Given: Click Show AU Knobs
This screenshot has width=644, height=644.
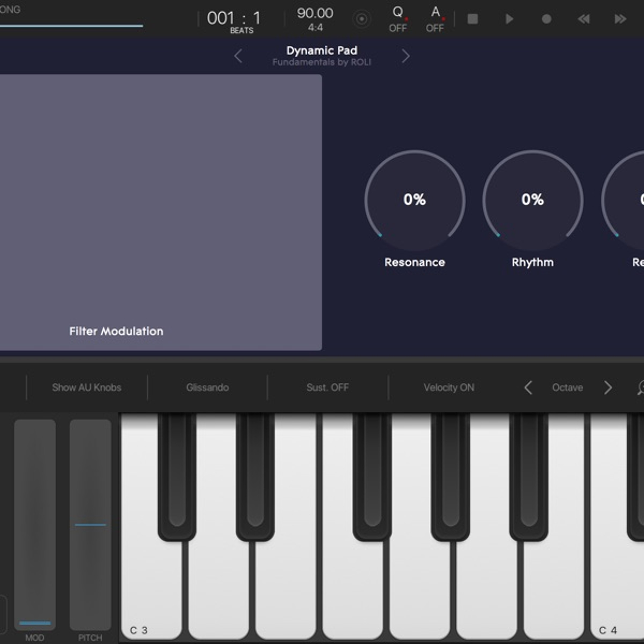Looking at the screenshot, I should (x=87, y=387).
